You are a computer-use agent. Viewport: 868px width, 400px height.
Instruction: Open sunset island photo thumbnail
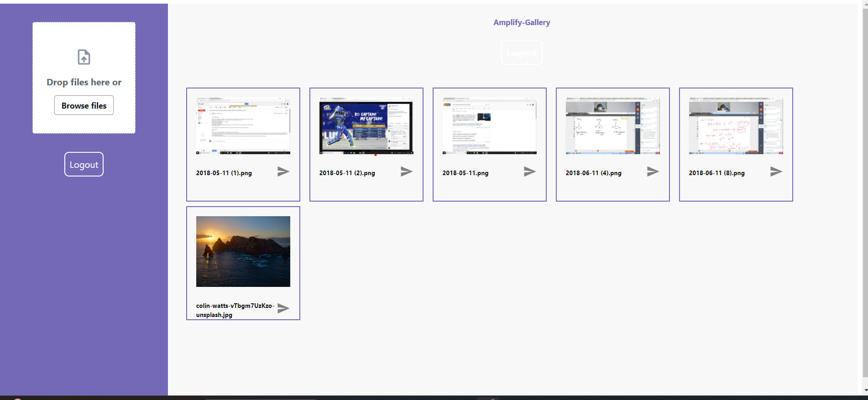click(243, 251)
